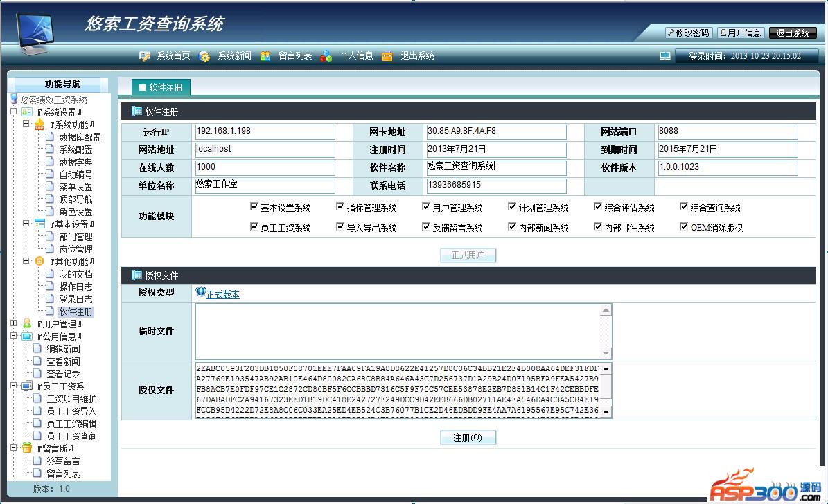This screenshot has width=828, height=504.
Task: Click the badge icon beside 正式版本
Action: click(201, 292)
